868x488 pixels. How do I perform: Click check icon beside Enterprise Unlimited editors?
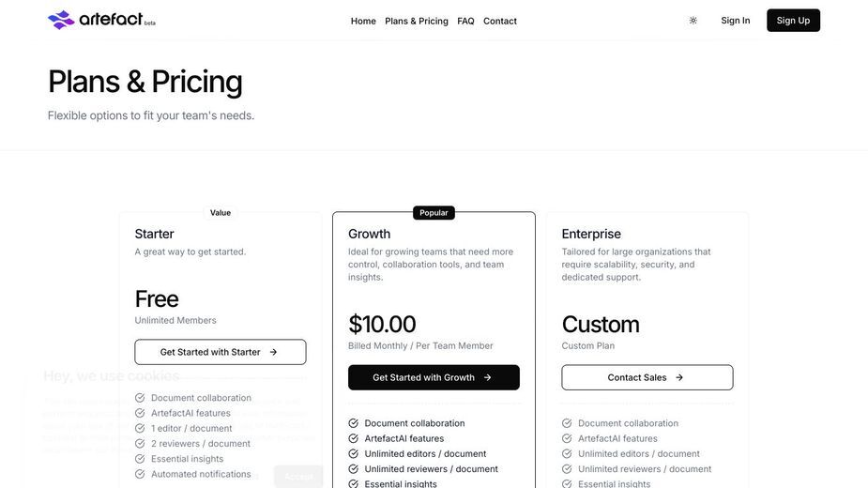(x=567, y=453)
